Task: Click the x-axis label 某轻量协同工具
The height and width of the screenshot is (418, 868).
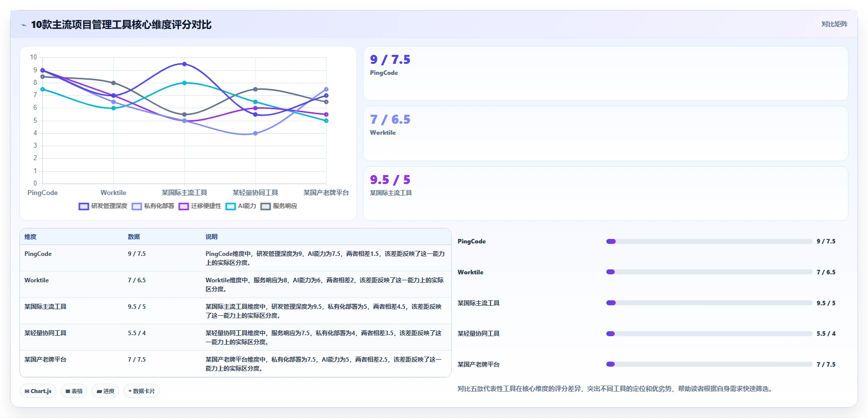Action: (255, 193)
